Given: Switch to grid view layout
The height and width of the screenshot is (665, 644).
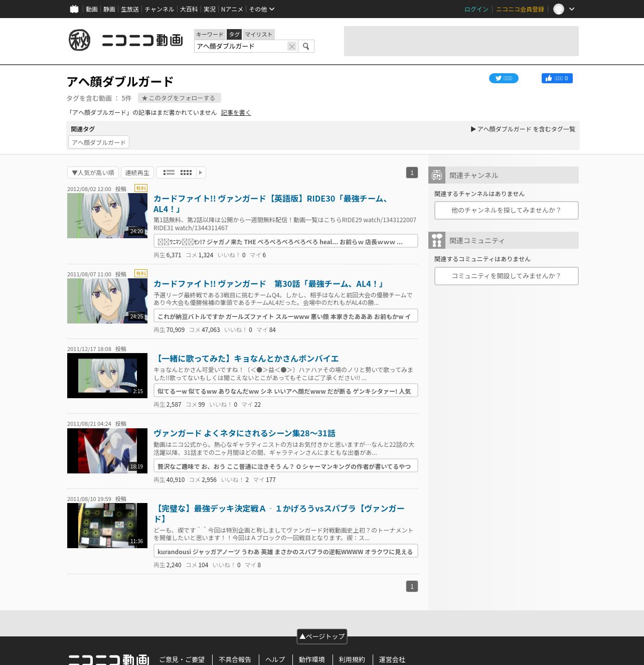Looking at the screenshot, I should coord(186,173).
